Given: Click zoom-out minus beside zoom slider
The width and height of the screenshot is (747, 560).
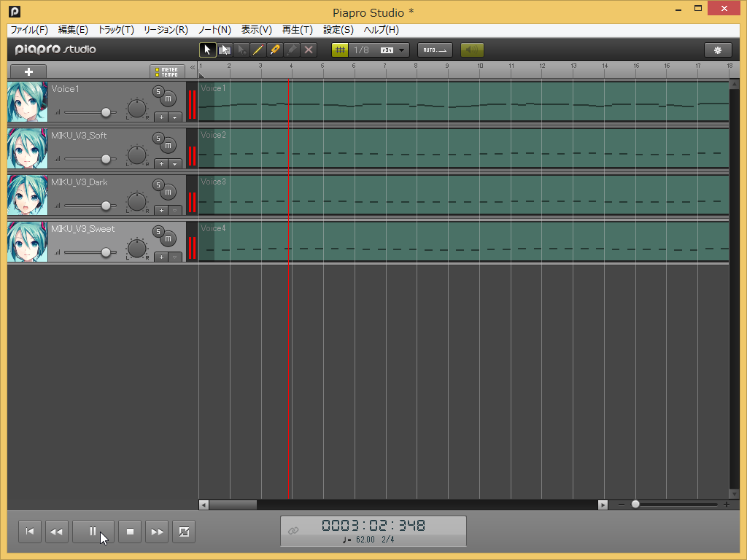Looking at the screenshot, I should point(622,505).
